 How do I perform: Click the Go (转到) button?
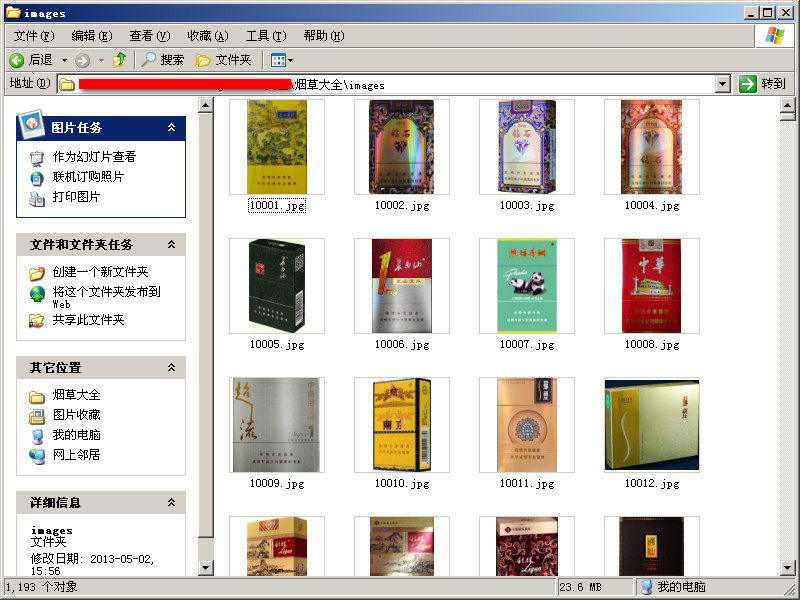(x=762, y=84)
